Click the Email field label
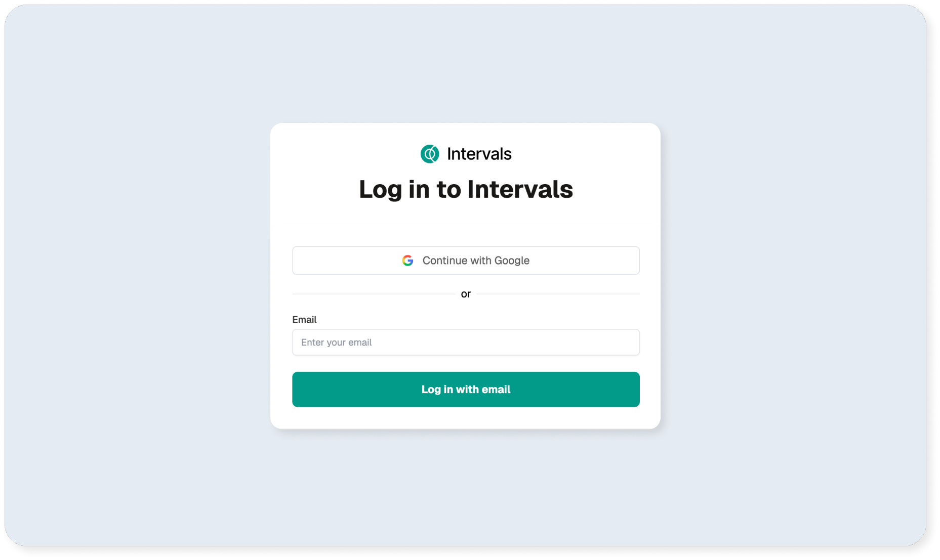 pyautogui.click(x=304, y=320)
